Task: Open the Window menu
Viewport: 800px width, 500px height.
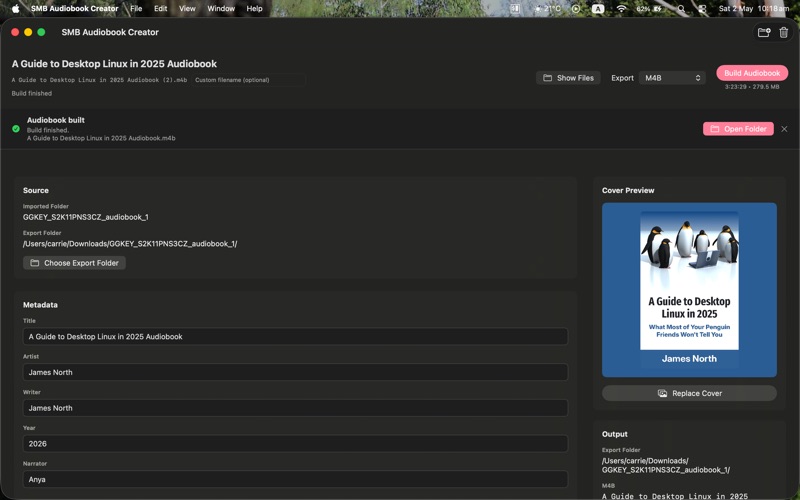Action: click(x=221, y=9)
